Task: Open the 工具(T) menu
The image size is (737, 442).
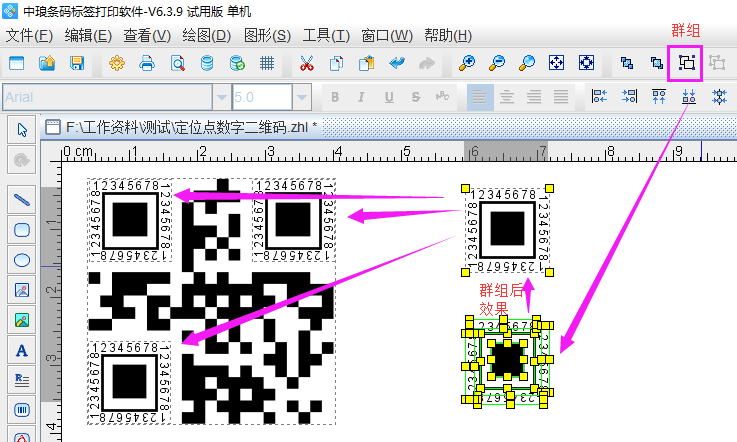Action: coord(326,35)
